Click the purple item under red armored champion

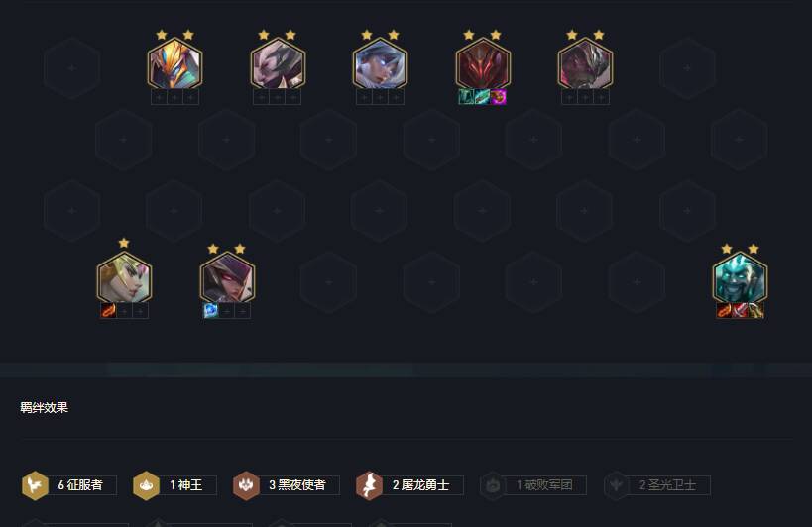(x=498, y=97)
